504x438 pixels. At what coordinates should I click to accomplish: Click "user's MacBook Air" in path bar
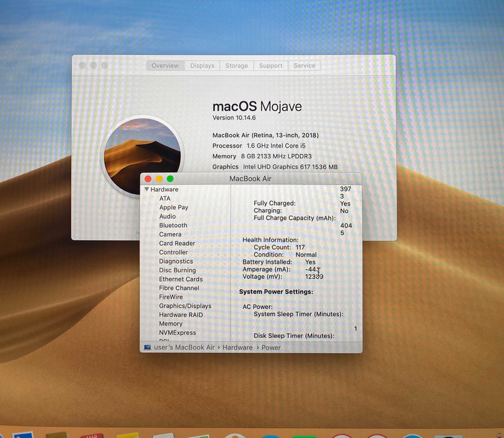[x=184, y=348]
